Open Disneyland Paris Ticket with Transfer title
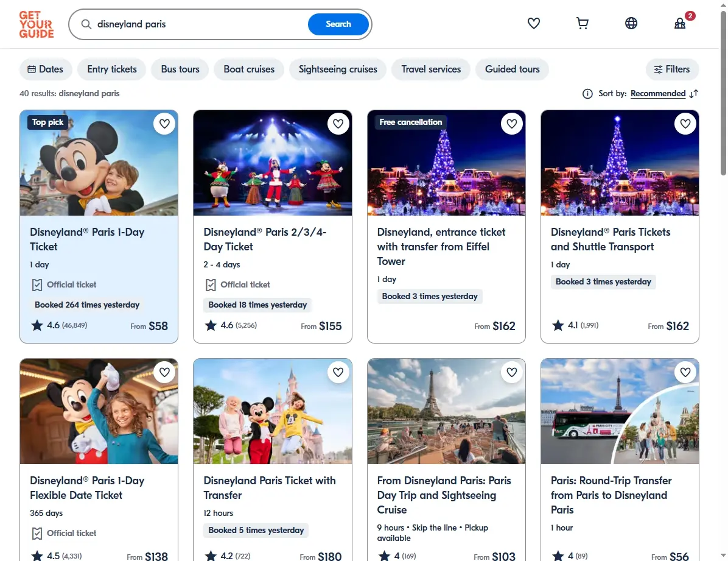The width and height of the screenshot is (728, 561). point(269,488)
